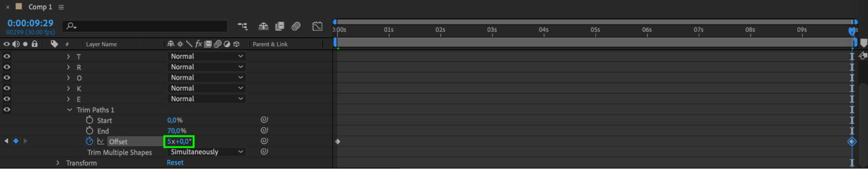This screenshot has height=169, width=868.
Task: Select the Comp 1 tab
Action: [x=40, y=7]
